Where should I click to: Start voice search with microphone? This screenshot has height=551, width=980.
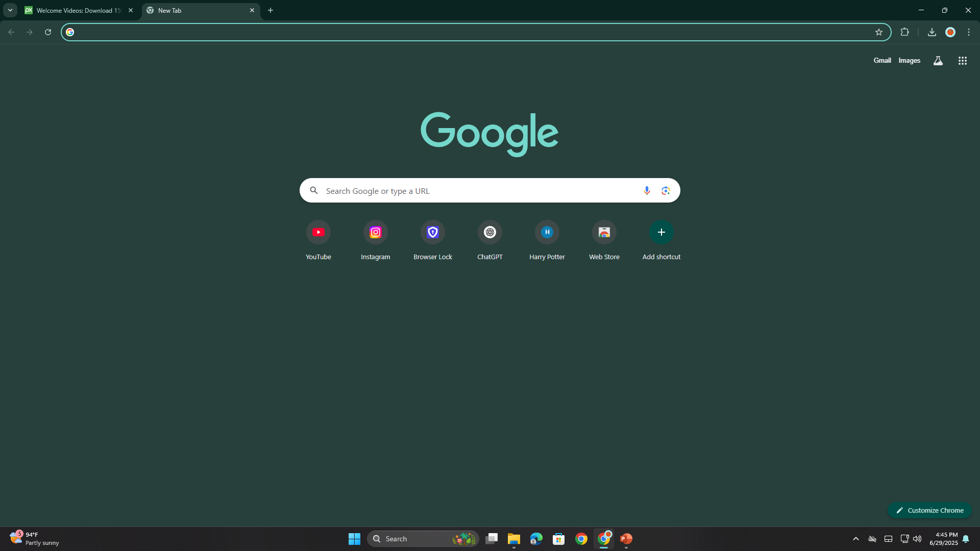tap(647, 190)
